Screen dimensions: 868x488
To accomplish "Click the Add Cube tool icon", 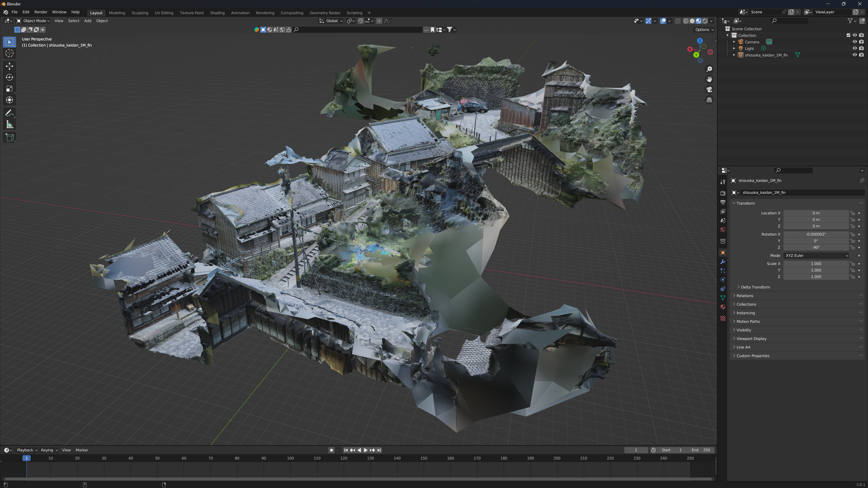I will [9, 137].
